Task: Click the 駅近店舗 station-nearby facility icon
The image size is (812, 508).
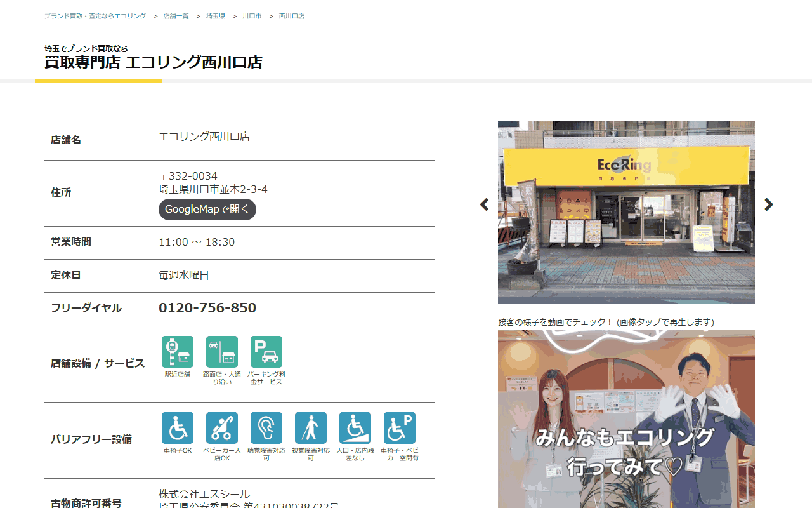Action: point(178,352)
